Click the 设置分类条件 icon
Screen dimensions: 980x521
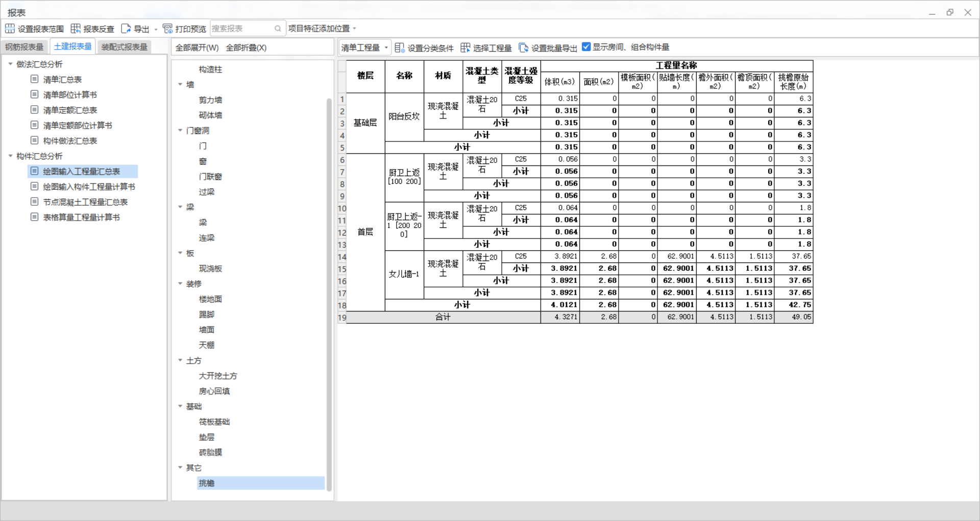[x=400, y=48]
